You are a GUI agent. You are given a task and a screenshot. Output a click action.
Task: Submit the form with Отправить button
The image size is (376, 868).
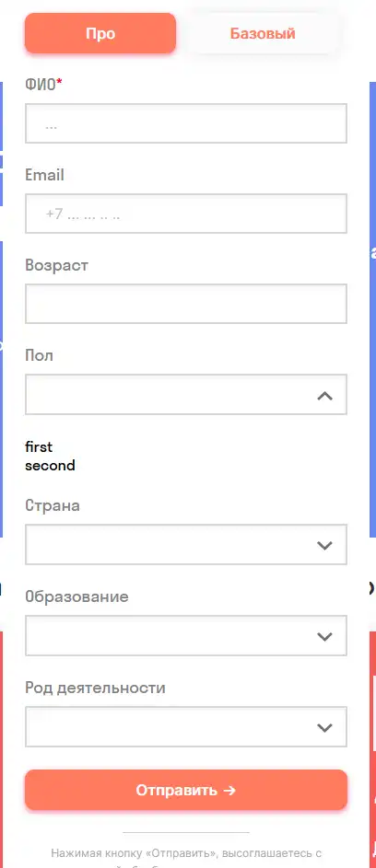(186, 790)
